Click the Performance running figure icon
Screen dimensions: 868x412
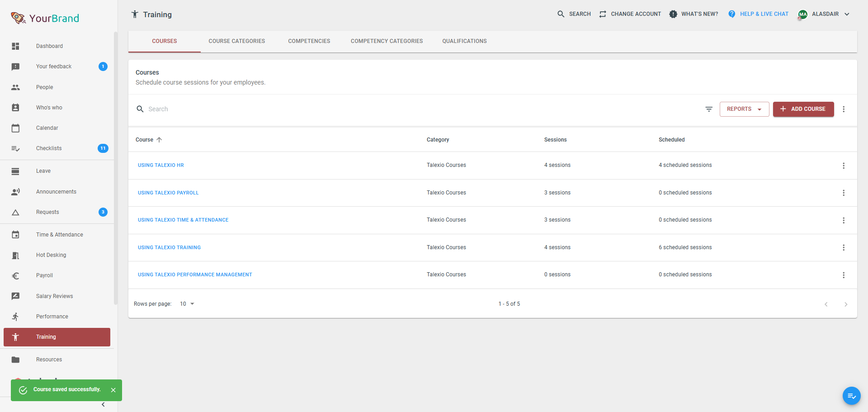(x=15, y=317)
